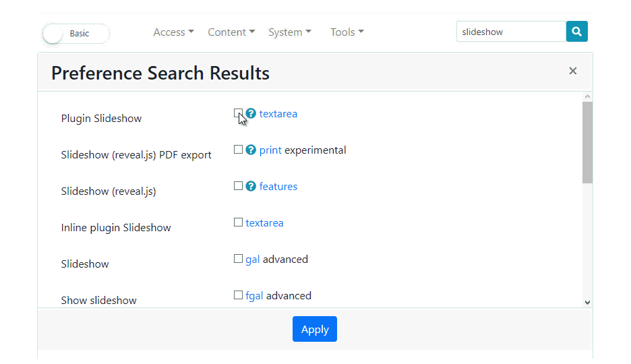
Task: Open help icon for Plugin Slideshow
Action: (x=251, y=113)
